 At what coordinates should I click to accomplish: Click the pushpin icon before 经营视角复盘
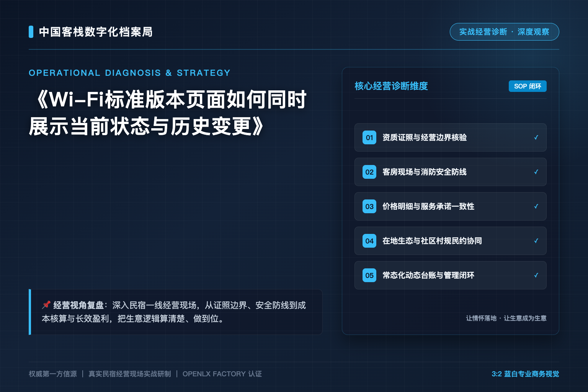pyautogui.click(x=46, y=305)
